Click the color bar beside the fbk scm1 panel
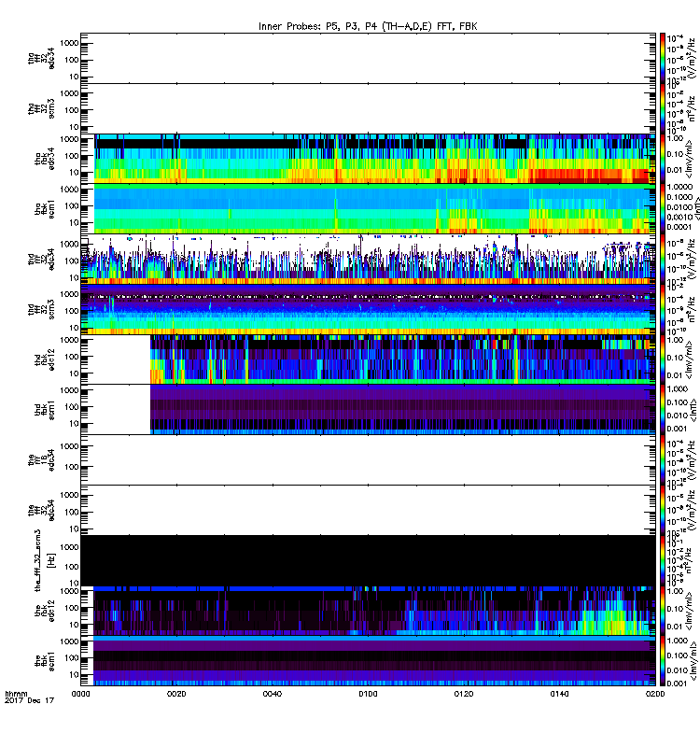700x747 pixels. 663,660
